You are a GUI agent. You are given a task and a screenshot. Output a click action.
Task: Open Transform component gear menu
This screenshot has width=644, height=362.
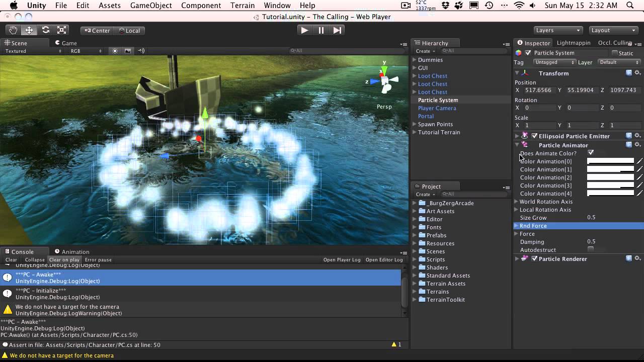637,73
